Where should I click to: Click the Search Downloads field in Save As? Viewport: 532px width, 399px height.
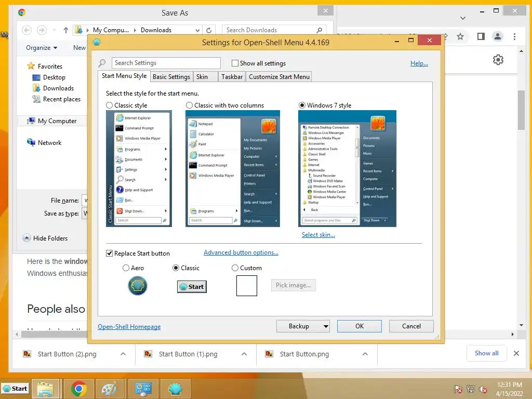point(274,30)
